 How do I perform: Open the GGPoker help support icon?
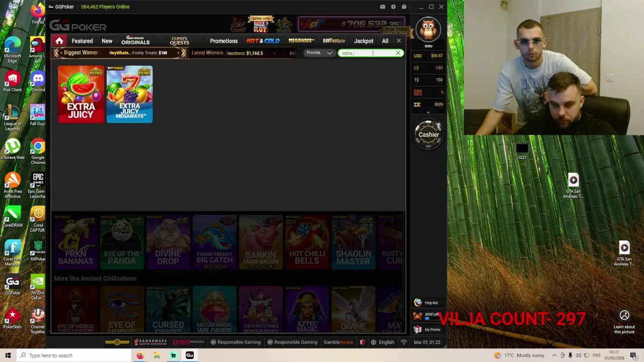click(404, 7)
